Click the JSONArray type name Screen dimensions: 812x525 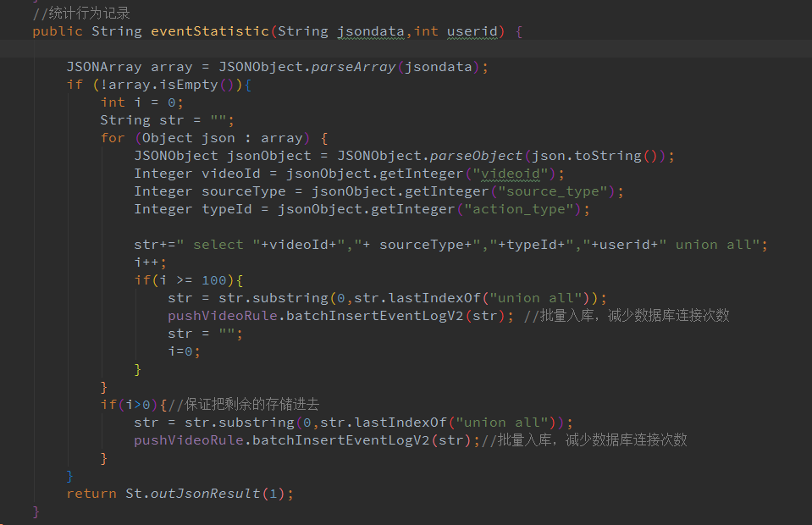103,67
